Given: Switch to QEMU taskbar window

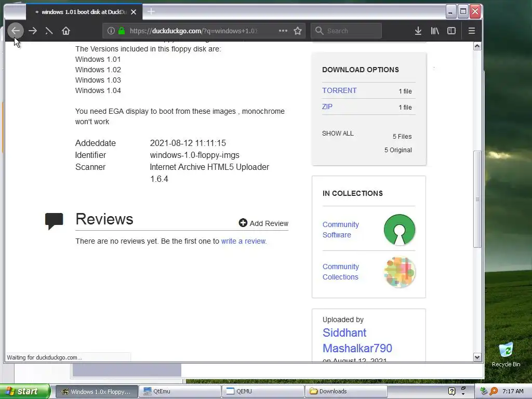Looking at the screenshot, I should [263, 391].
